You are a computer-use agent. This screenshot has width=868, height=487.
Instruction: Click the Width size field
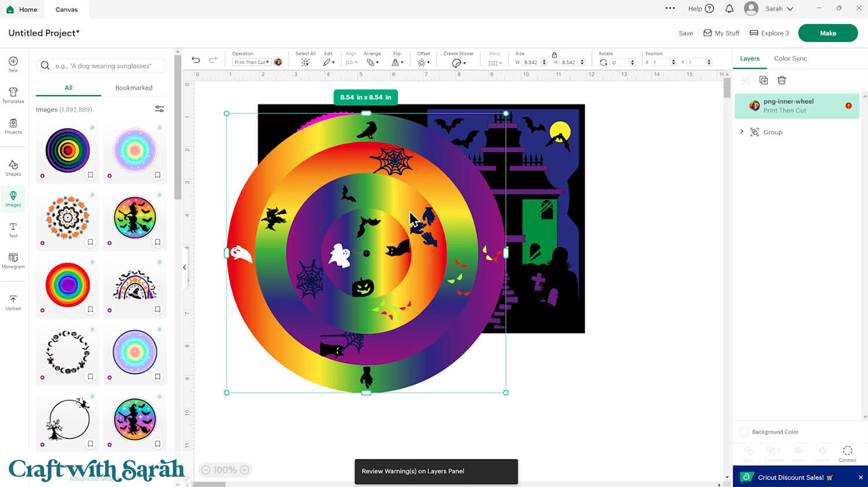coord(531,62)
